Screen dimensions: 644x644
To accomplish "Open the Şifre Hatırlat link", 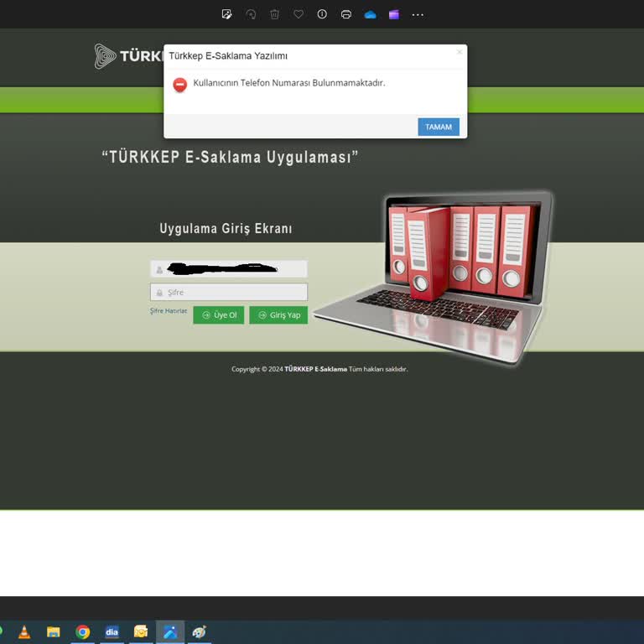I will [x=169, y=311].
